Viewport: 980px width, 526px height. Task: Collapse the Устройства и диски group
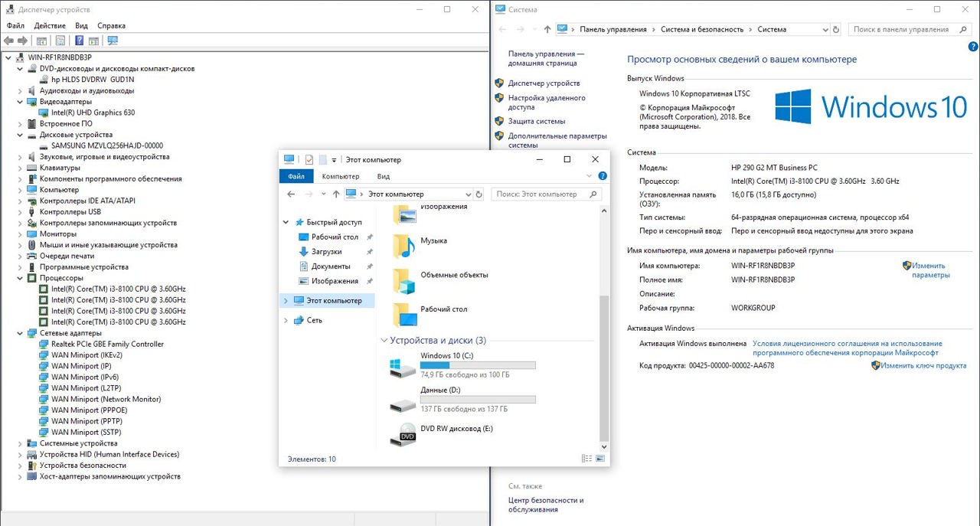click(x=384, y=341)
